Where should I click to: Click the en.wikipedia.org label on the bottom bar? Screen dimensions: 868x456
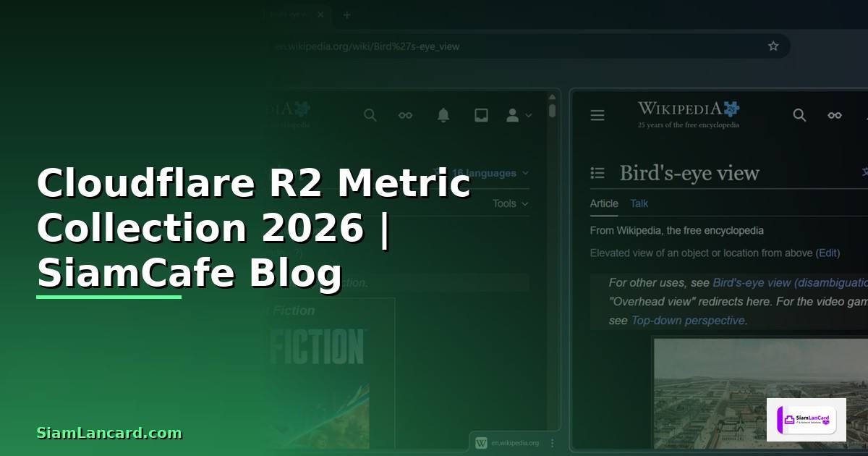[515, 443]
